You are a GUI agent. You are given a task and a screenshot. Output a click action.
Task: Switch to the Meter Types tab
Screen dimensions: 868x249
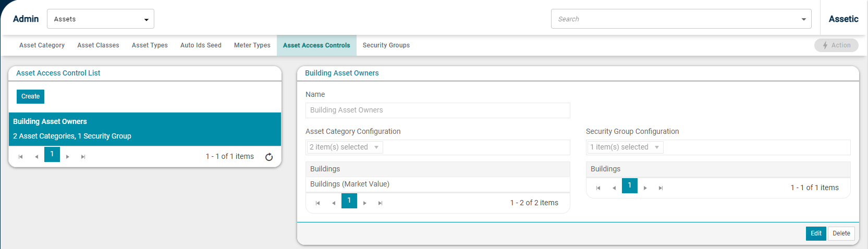(x=252, y=45)
